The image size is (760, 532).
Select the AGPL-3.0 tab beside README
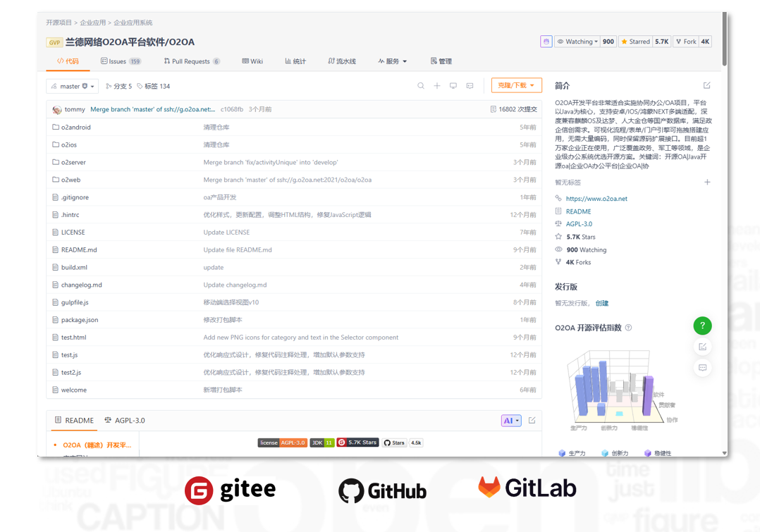click(x=125, y=421)
